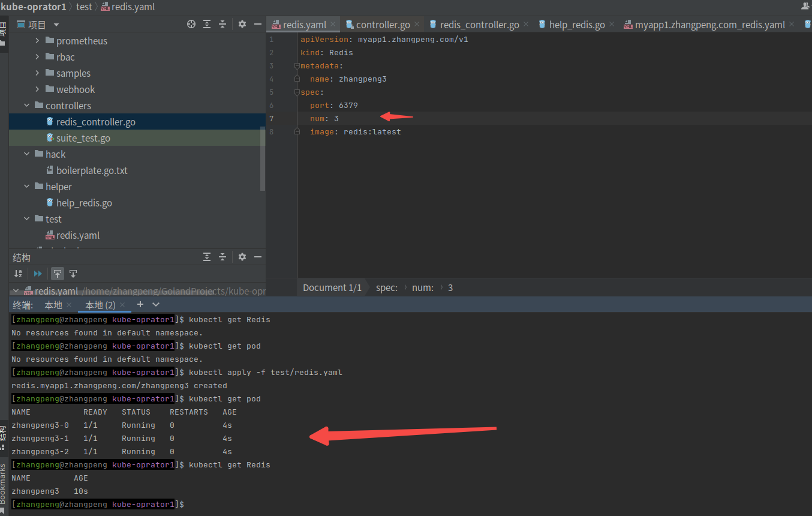Image resolution: width=812 pixels, height=516 pixels.
Task: Click the num: breadcrumb in editor footer
Action: (x=423, y=287)
